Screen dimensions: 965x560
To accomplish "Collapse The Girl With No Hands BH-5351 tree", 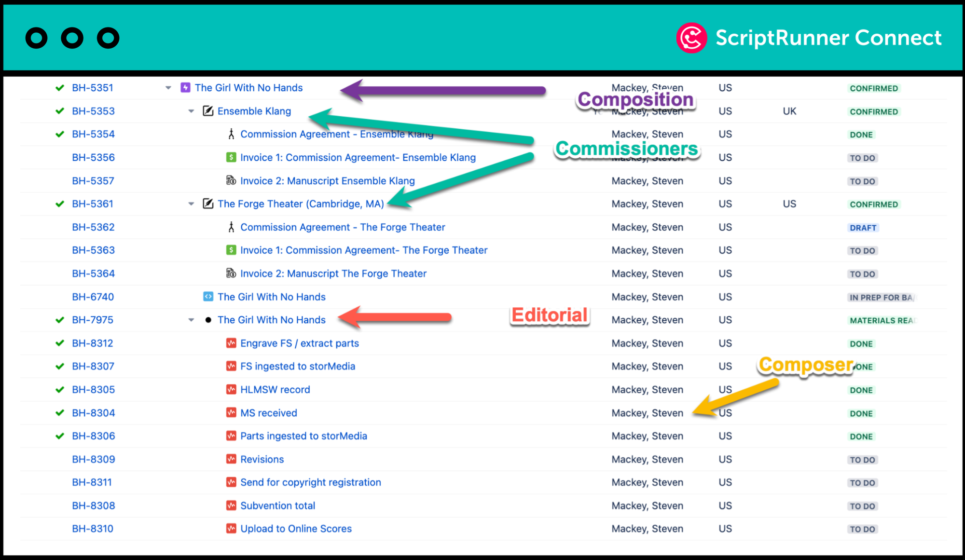I will click(x=168, y=88).
